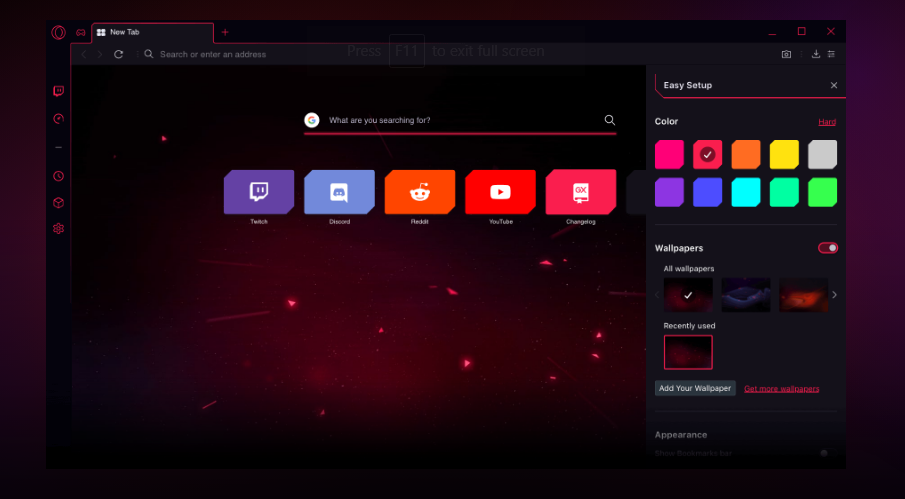Select the light gray color swatch
Viewport: 905px width, 499px height.
point(822,155)
